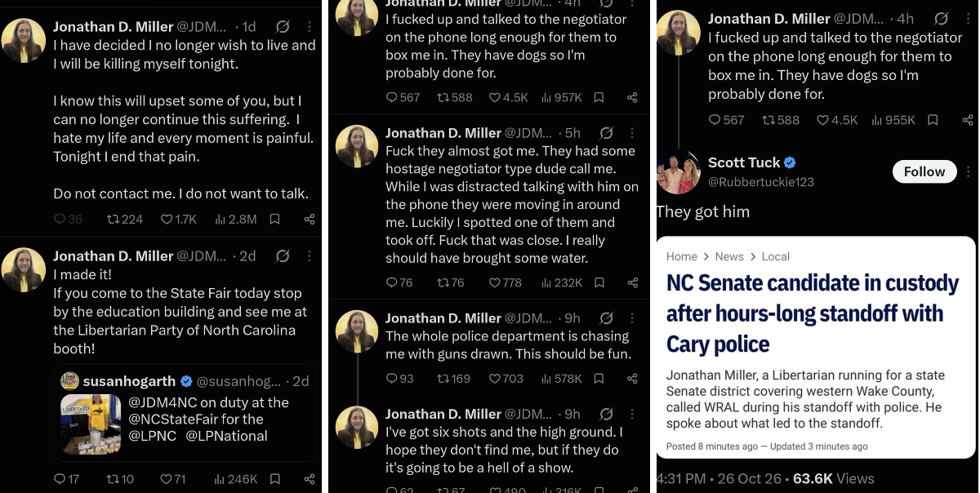Toggle Grok icon on the 1d tweet
Image resolution: width=980 pixels, height=493 pixels.
(x=283, y=27)
